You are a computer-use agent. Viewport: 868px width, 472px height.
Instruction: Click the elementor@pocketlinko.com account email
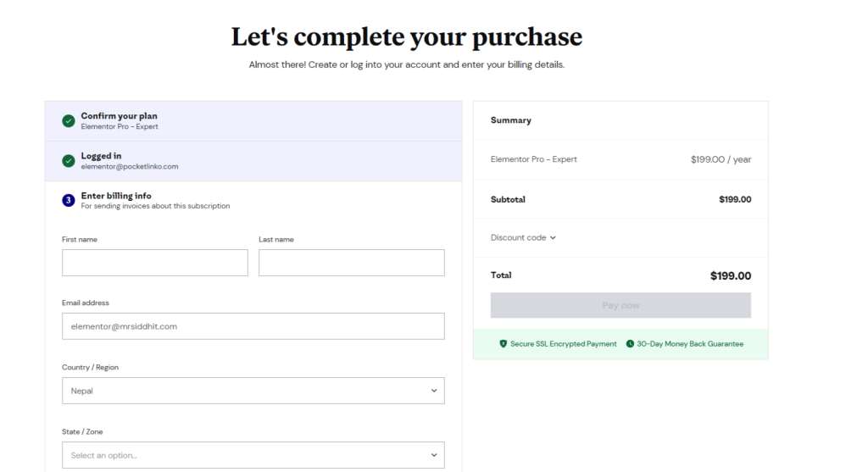tap(130, 167)
